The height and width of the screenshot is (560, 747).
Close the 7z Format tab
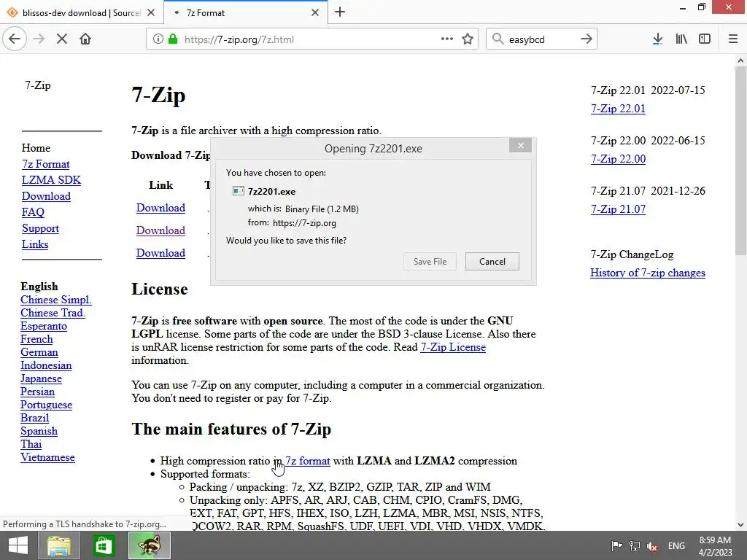coord(315,13)
